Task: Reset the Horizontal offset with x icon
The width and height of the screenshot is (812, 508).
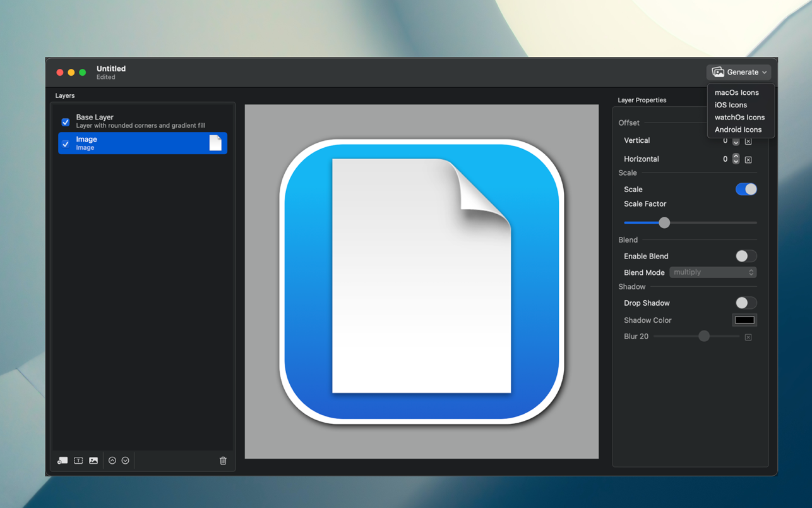Action: click(748, 160)
